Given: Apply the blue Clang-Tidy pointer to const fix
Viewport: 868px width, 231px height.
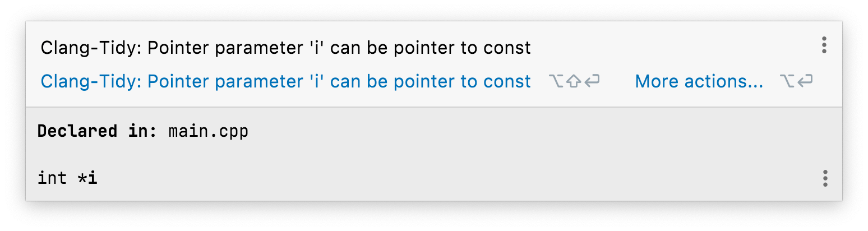Looking at the screenshot, I should [x=285, y=82].
